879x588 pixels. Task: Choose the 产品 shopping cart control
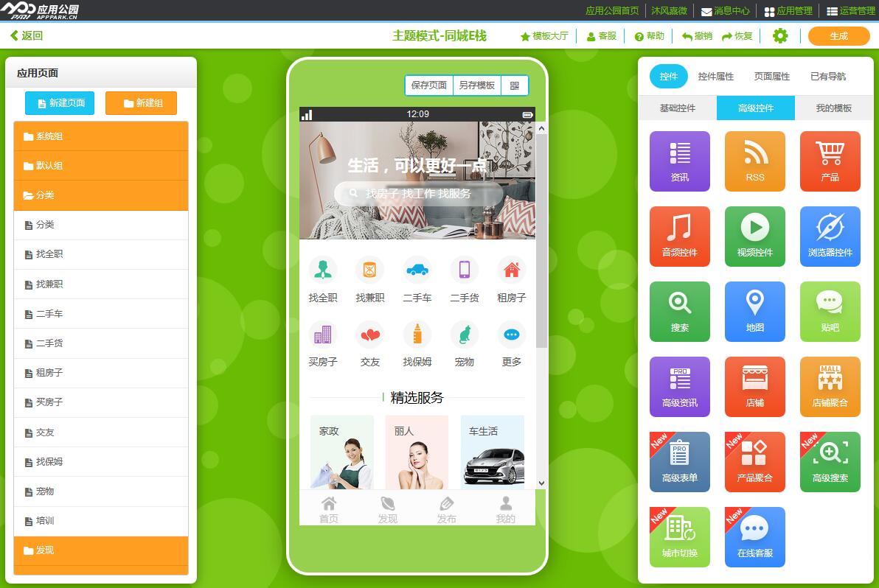tap(830, 161)
